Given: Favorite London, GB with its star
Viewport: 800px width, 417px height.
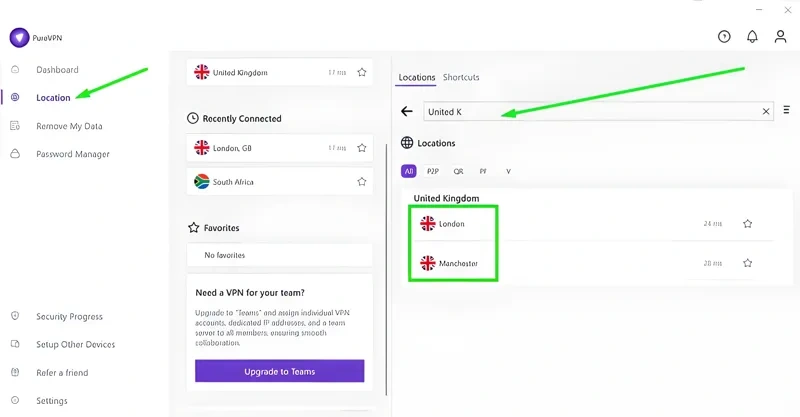Looking at the screenshot, I should click(x=362, y=148).
